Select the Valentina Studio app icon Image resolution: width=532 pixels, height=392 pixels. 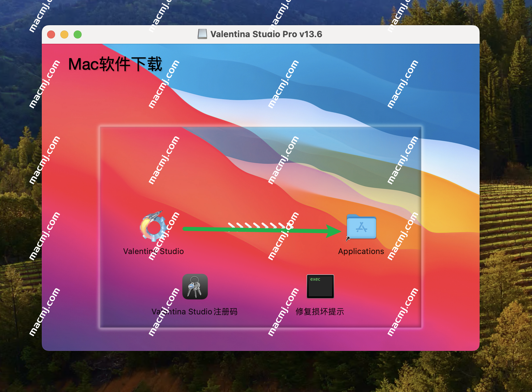[153, 226]
